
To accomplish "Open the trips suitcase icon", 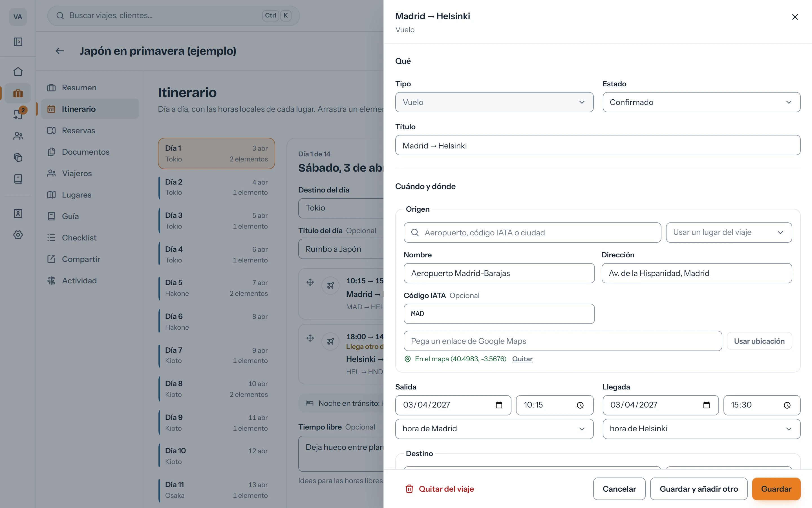I will pos(18,93).
